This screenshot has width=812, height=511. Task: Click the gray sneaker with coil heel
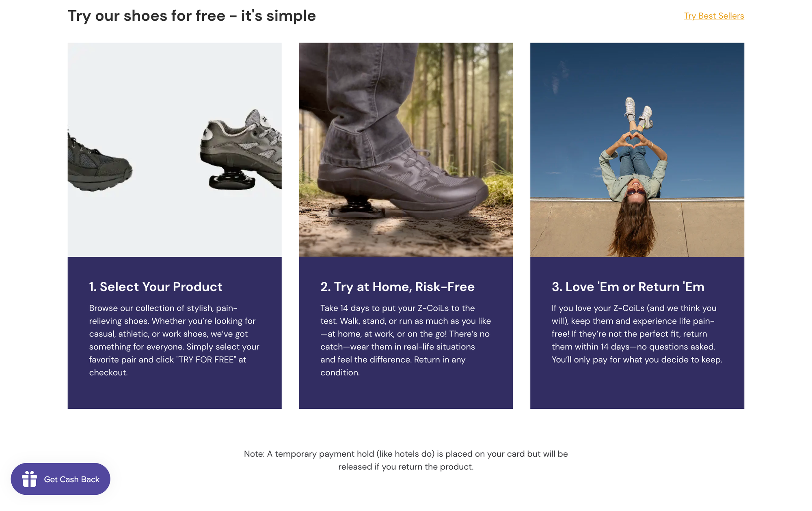(241, 149)
